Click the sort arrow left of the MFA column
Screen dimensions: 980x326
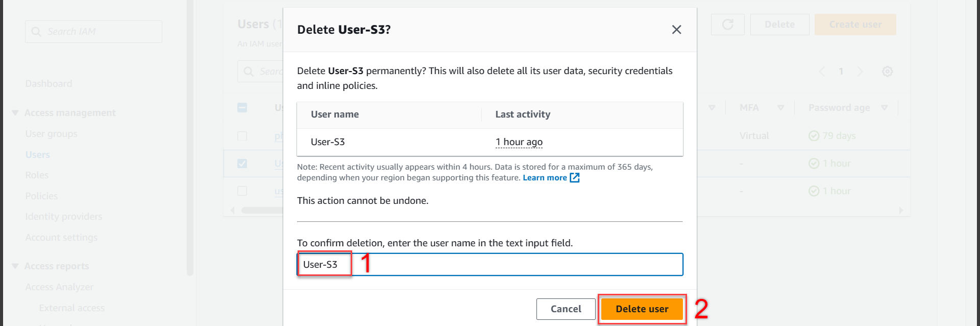point(712,108)
